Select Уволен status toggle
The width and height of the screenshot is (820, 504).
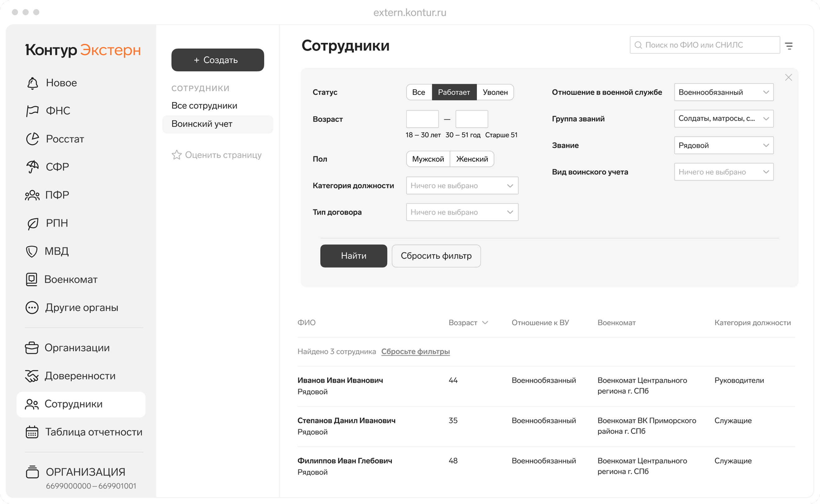click(x=495, y=92)
